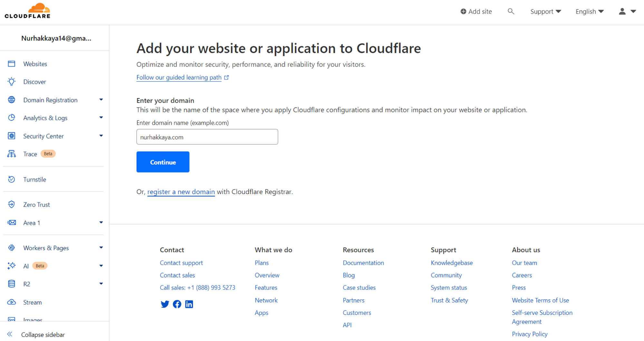Click Call sales phone number link
The image size is (644, 341).
point(197,287)
